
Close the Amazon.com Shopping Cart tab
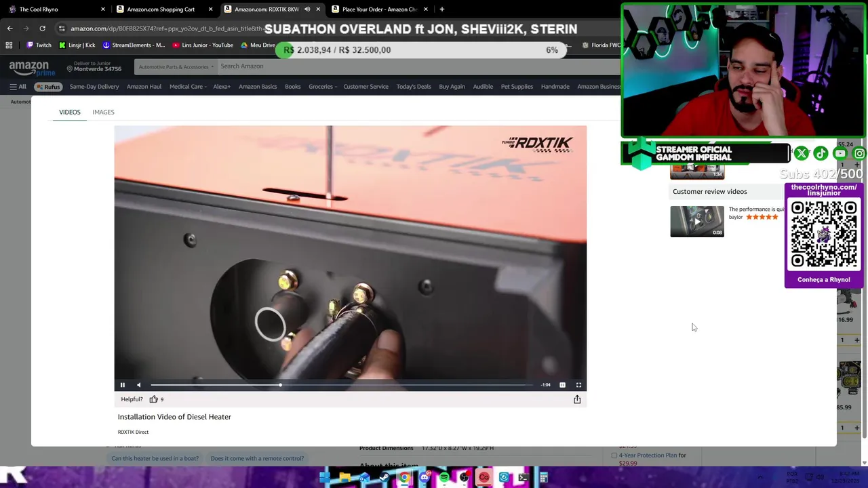pyautogui.click(x=210, y=9)
